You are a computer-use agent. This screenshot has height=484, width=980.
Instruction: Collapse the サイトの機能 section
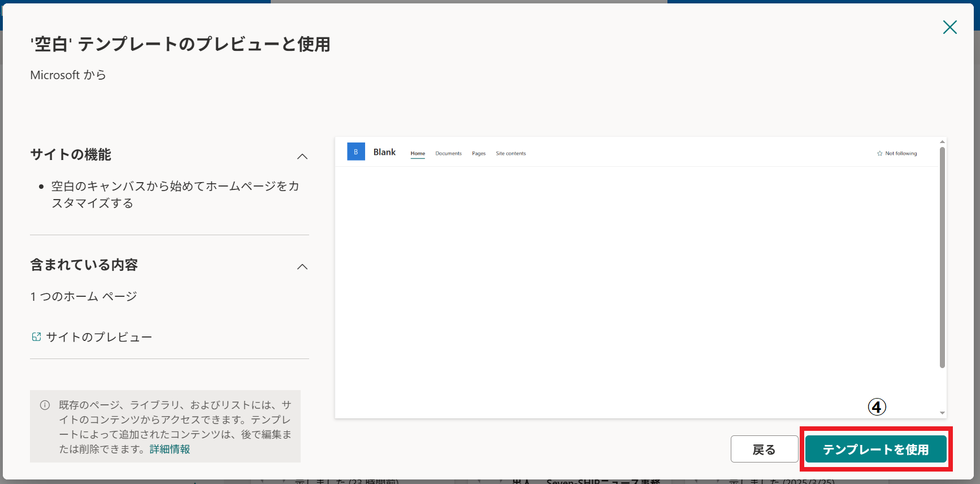302,156
